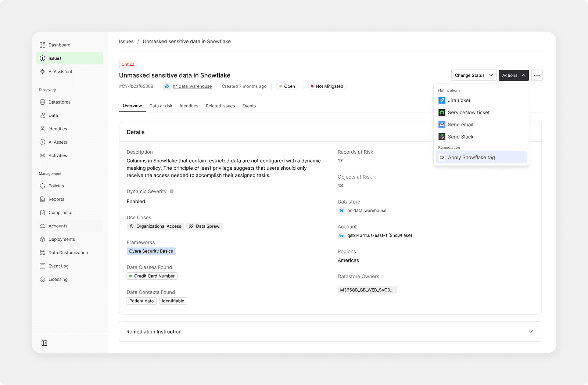Expand the Remediation Instruction section

click(x=531, y=331)
